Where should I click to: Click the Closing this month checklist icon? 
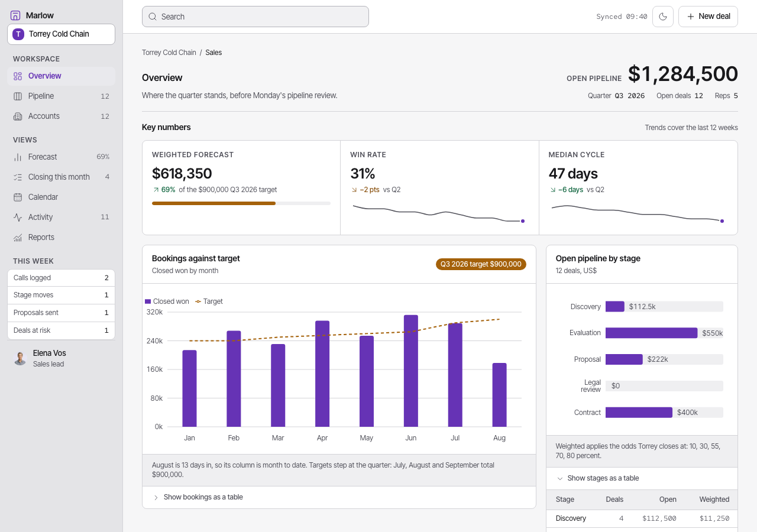point(18,177)
